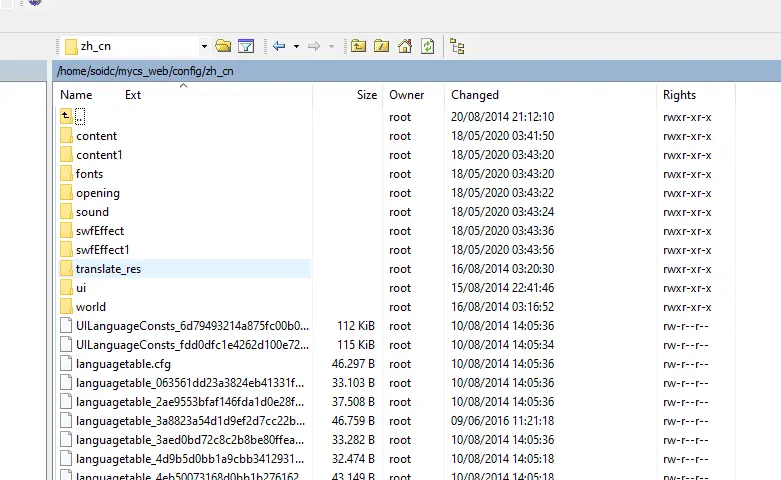Click the date 18/05/2020 03:41:50
The height and width of the screenshot is (480, 781).
[x=502, y=136]
